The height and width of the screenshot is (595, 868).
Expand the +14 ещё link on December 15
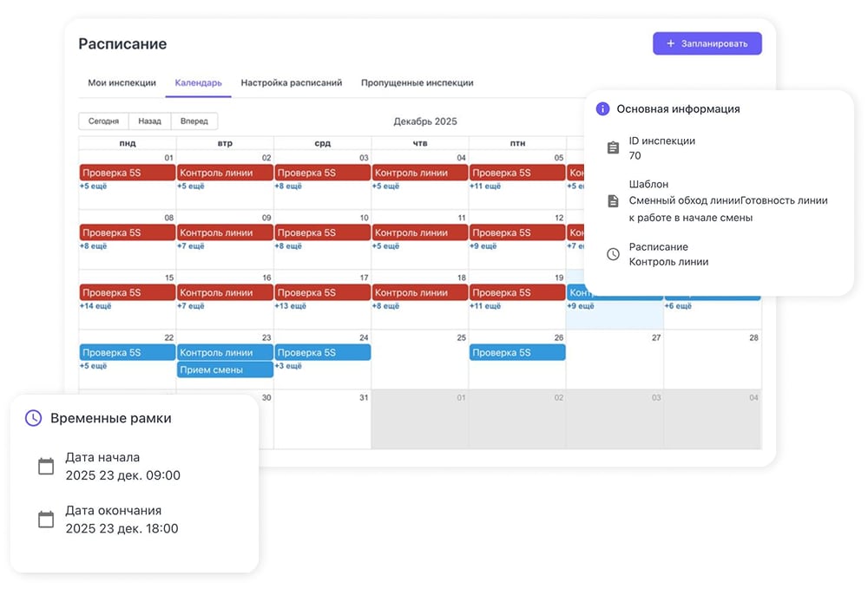click(95, 306)
